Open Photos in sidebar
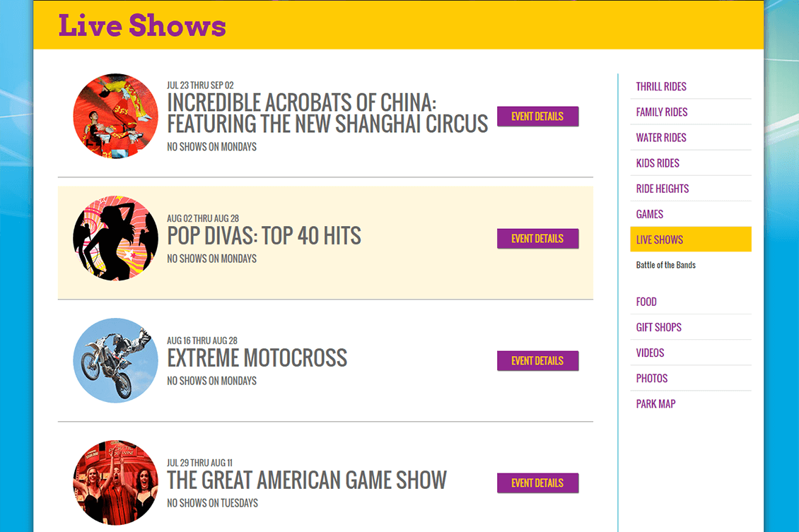 (651, 378)
